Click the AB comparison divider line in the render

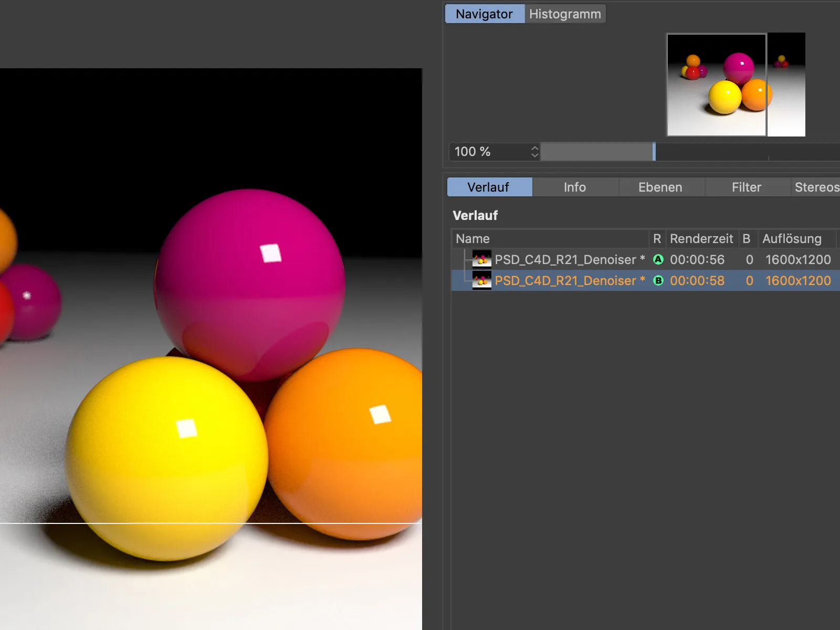(211, 523)
